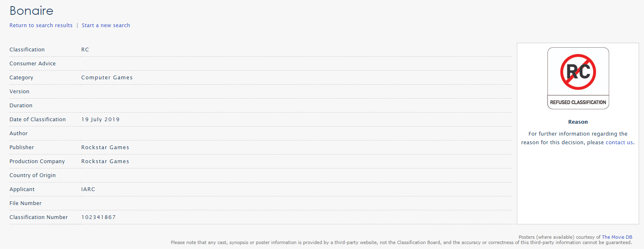Select the Computer Games category value

tap(107, 78)
